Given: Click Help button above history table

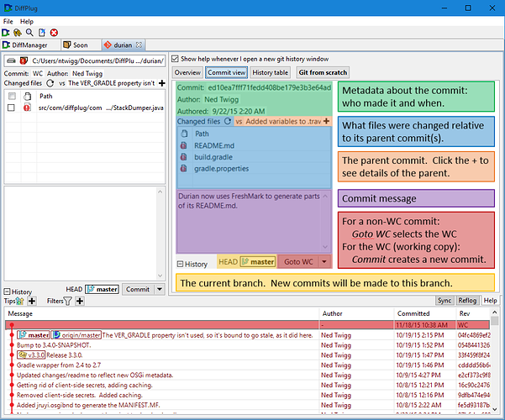Looking at the screenshot, I should click(x=490, y=300).
